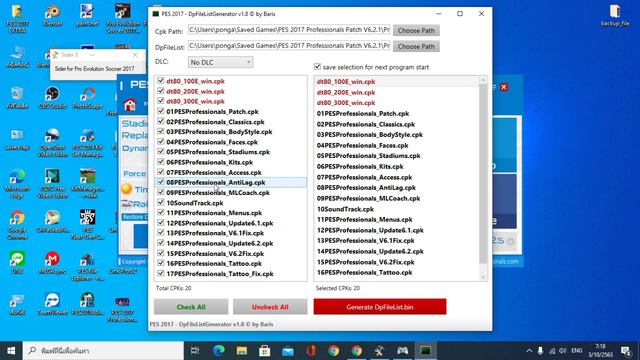Toggle save selection for next program start
640x360 pixels.
(x=317, y=67)
